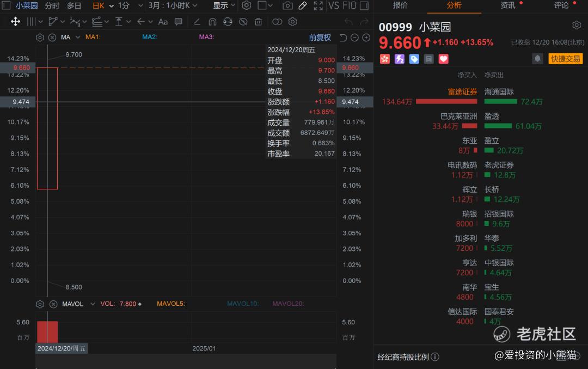Hide all drawings with crossed-eye icon
Image resolution: width=588 pixels, height=369 pixels.
(243, 22)
